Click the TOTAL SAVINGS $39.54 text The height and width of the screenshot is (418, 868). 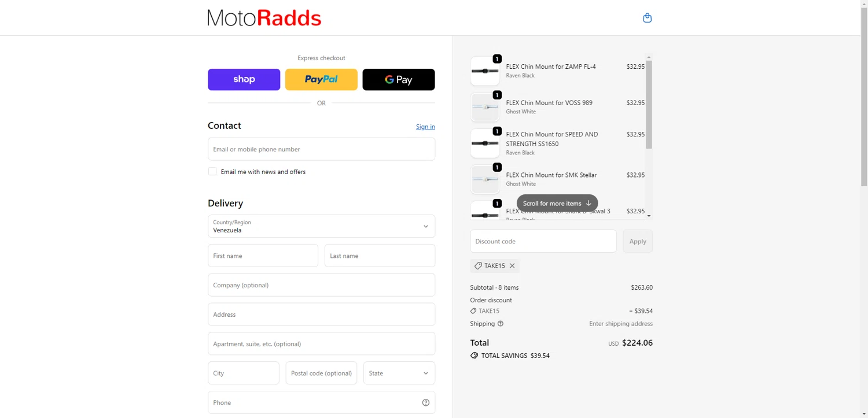tap(516, 356)
